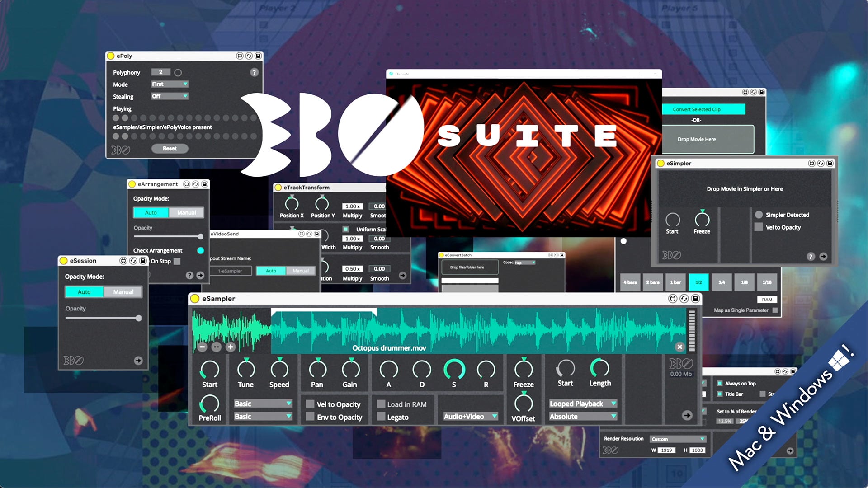
Task: Open Codec Hap dropdown in eConvertBatch
Action: [x=525, y=263]
